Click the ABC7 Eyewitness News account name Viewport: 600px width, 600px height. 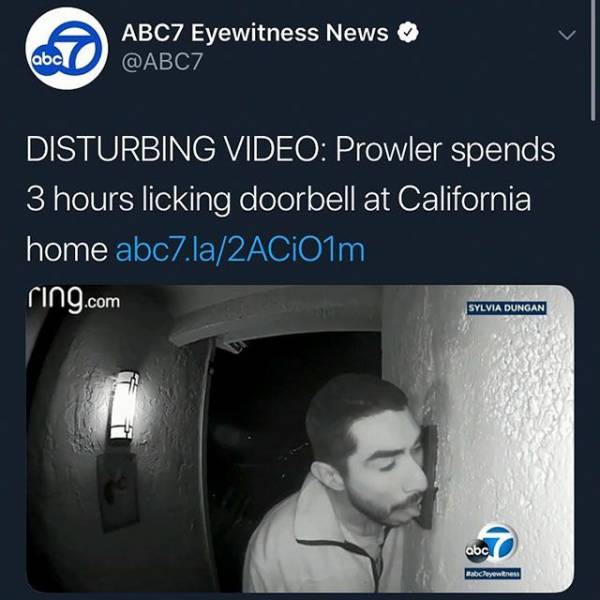coord(254,33)
